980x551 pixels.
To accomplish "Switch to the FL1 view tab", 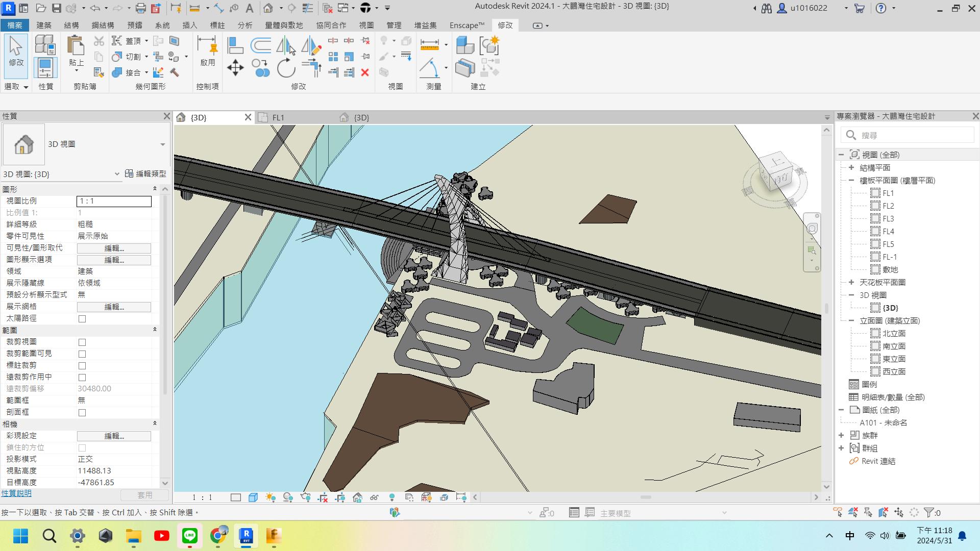I will pos(278,117).
